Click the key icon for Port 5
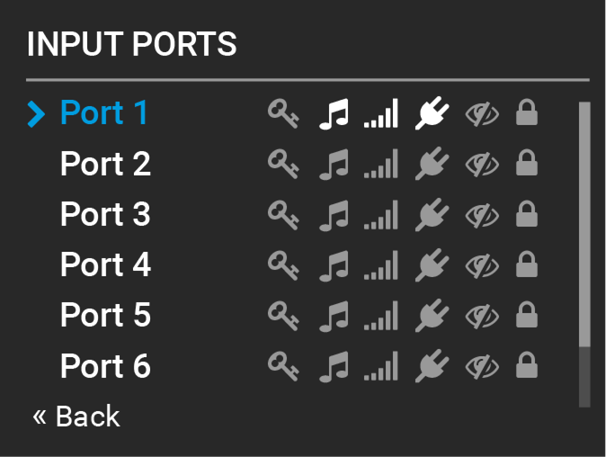Image resolution: width=606 pixels, height=457 pixels. (x=283, y=316)
